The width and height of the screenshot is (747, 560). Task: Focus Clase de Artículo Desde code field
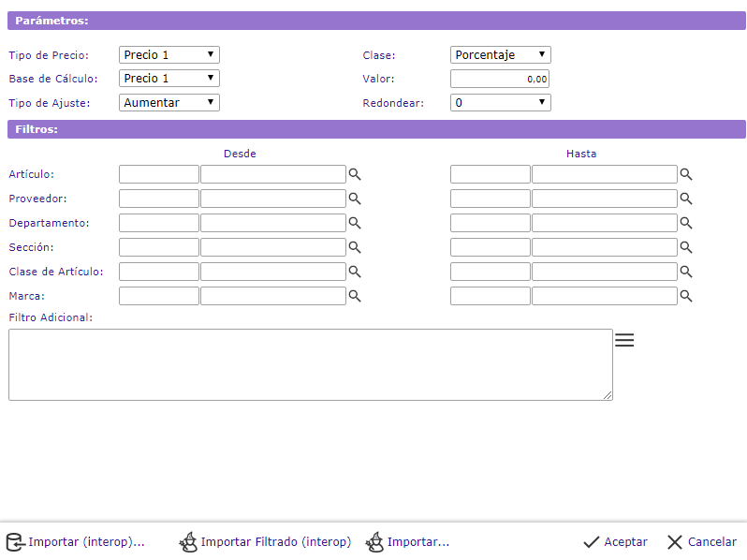click(x=159, y=272)
